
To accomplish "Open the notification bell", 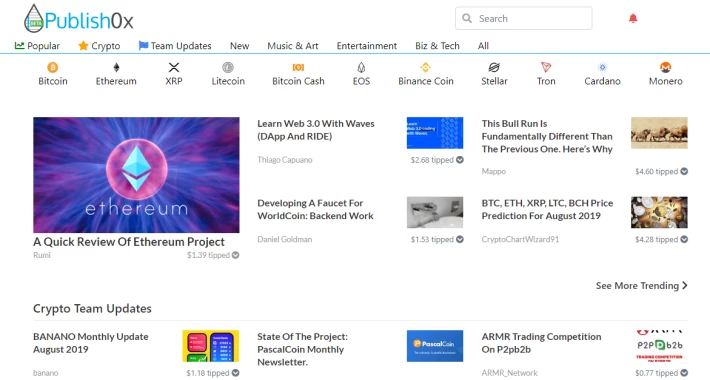I will coord(633,18).
